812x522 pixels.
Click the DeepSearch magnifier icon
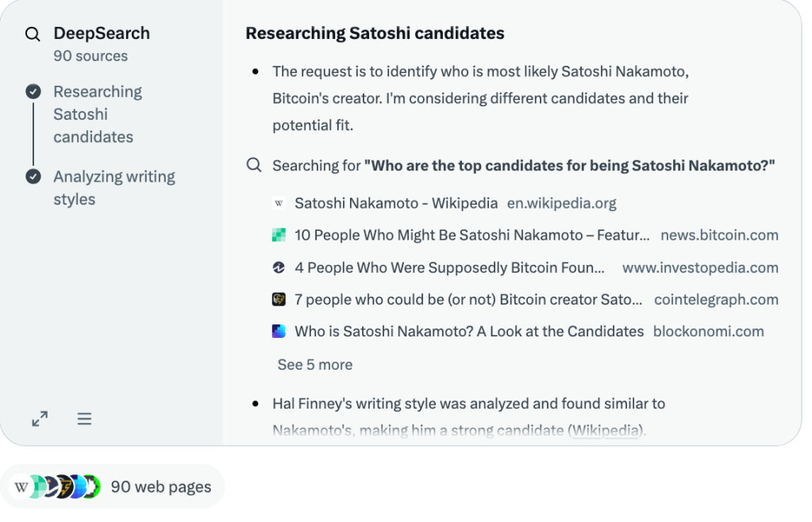click(33, 34)
